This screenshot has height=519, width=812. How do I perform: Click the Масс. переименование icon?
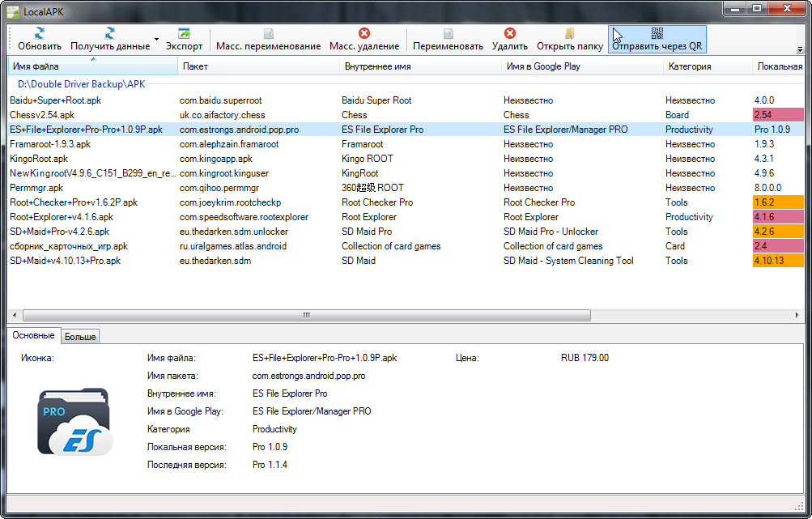[x=268, y=33]
